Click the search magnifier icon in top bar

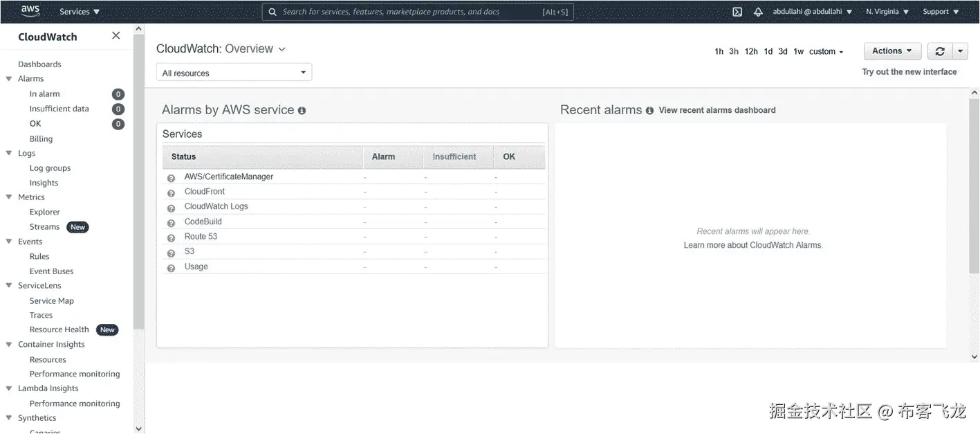point(272,12)
